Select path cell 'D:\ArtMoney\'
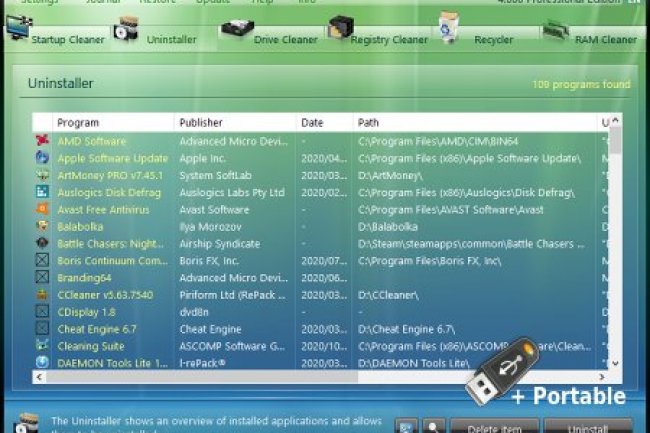The image size is (650, 433). [x=390, y=175]
